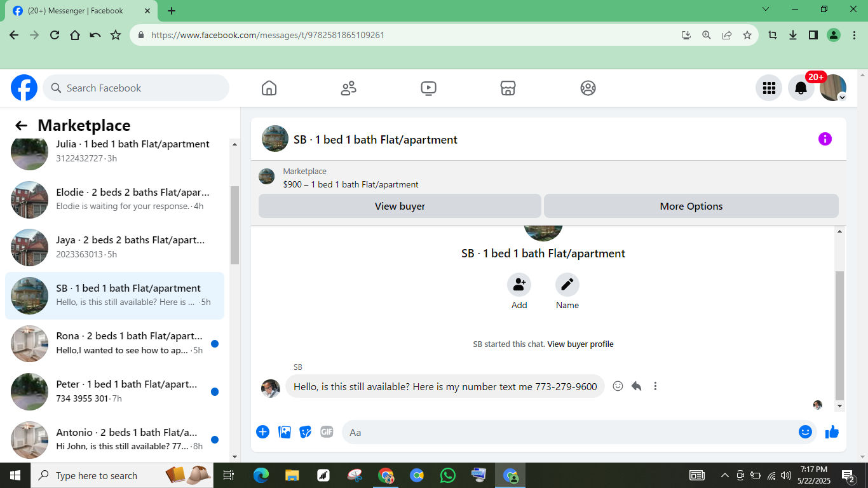Open Antonio's 2 beds 1 bath conversation

pyautogui.click(x=114, y=440)
